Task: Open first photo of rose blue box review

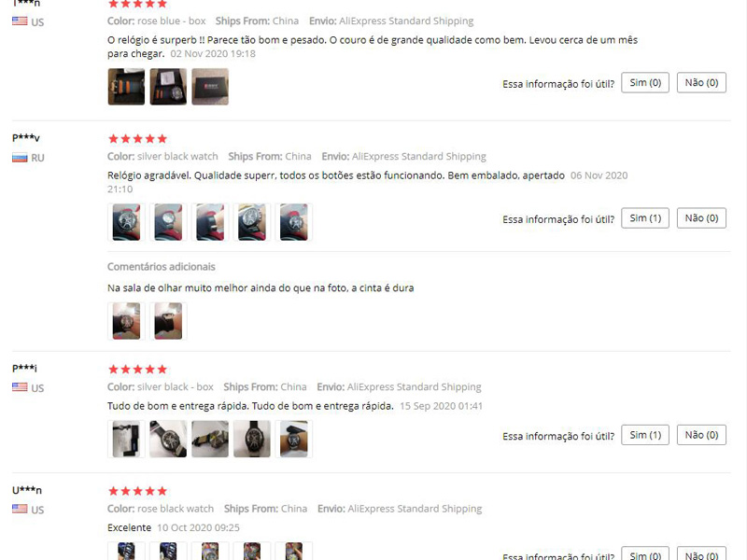Action: [126, 87]
